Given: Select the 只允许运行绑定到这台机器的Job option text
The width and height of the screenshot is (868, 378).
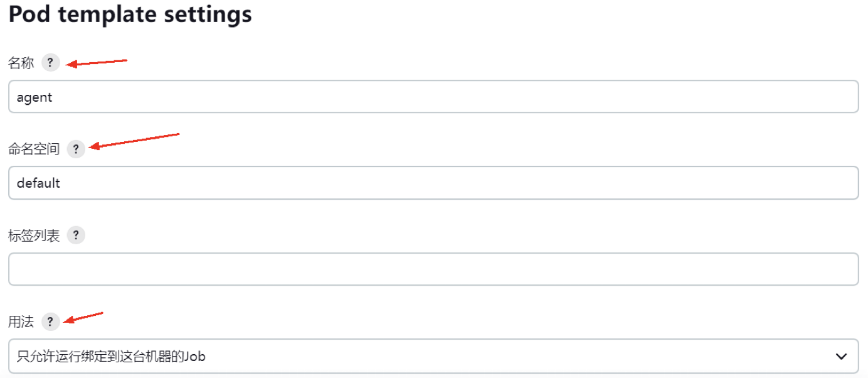Looking at the screenshot, I should (x=112, y=357).
